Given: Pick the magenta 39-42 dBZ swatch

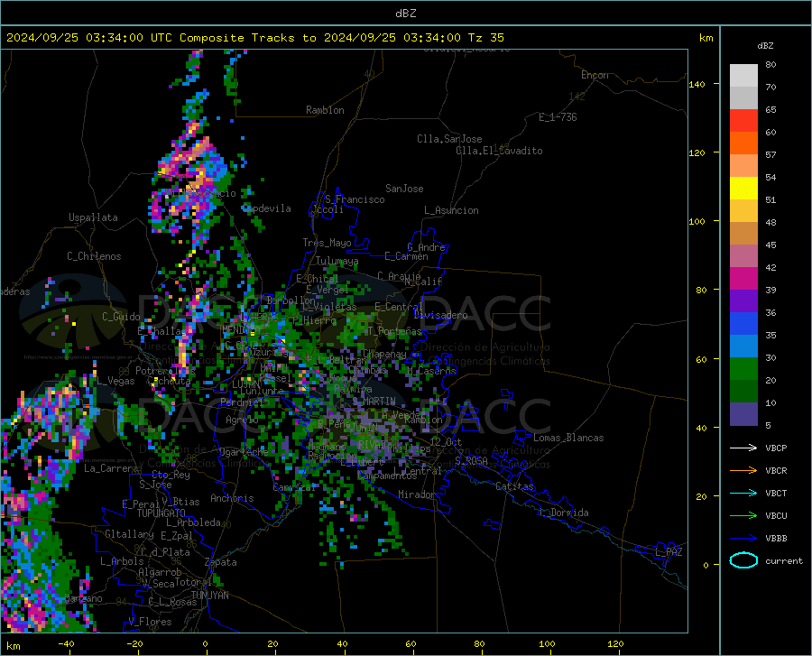Looking at the screenshot, I should (743, 279).
